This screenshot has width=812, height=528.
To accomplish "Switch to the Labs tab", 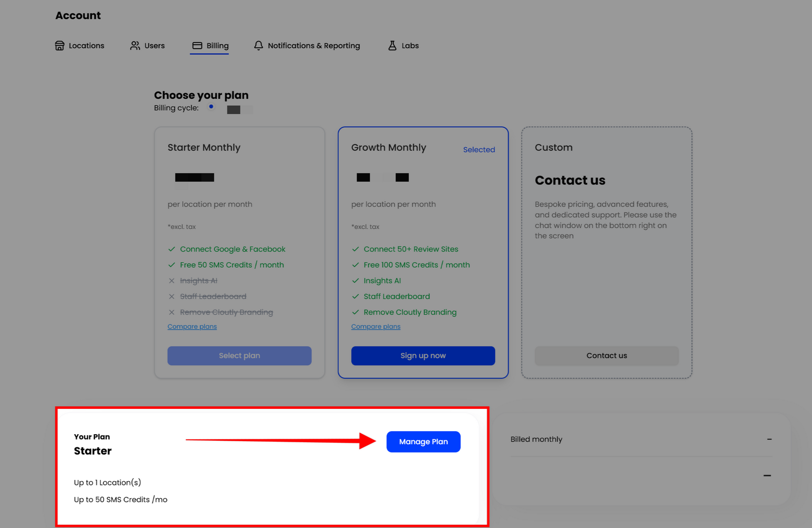I will 410,46.
